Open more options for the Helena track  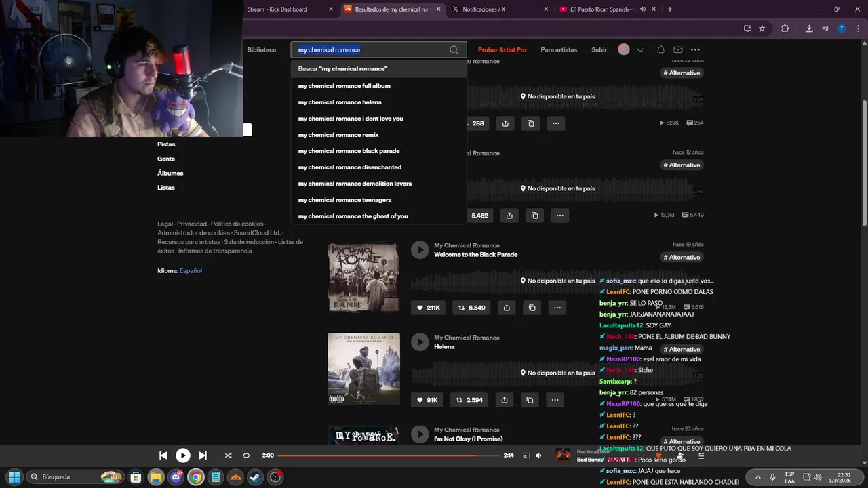coord(555,400)
